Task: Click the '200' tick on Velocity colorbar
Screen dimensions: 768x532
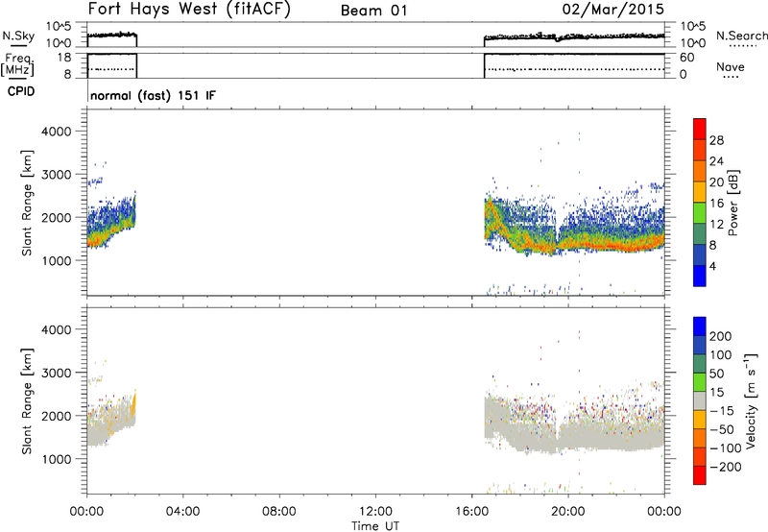Action: pos(721,336)
